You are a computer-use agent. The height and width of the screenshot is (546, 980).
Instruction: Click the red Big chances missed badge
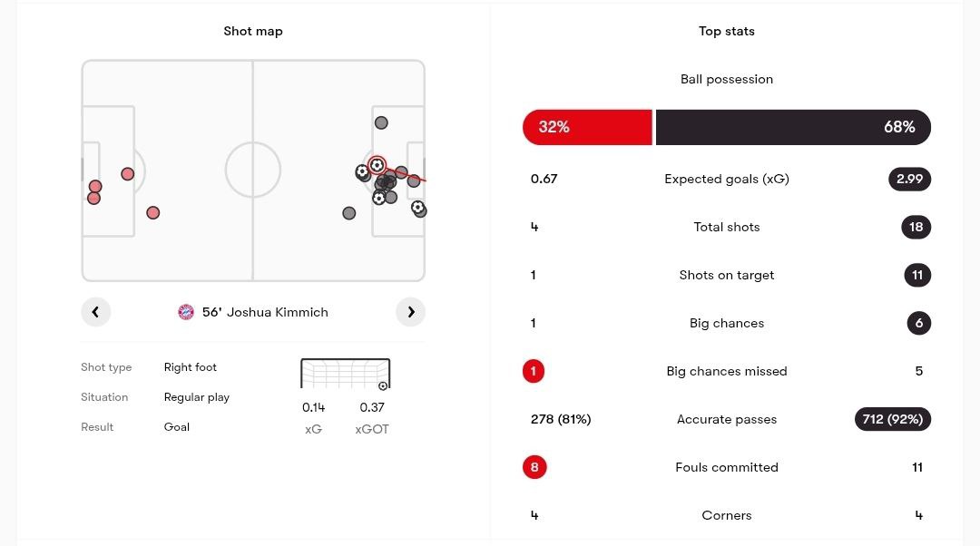(534, 371)
